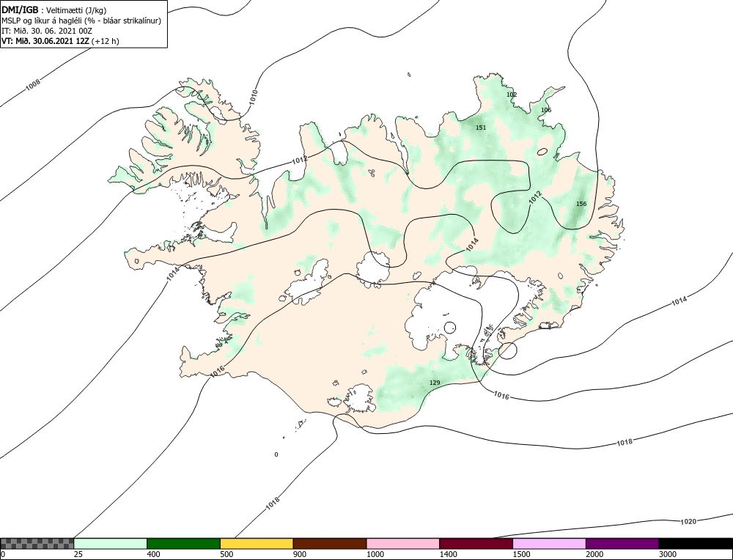Click the legend tick label 1000
The height and width of the screenshot is (560, 733).
(x=375, y=554)
